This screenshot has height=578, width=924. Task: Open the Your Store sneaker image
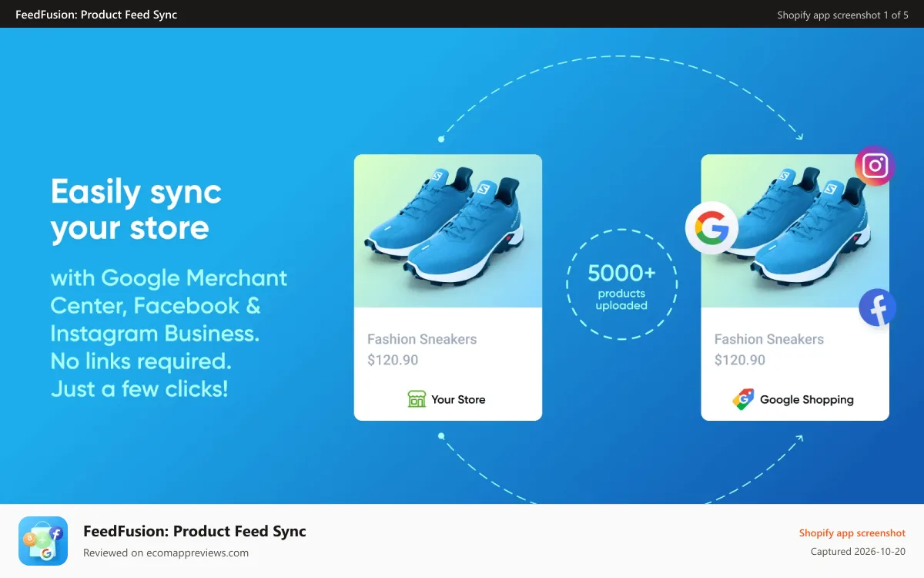448,231
